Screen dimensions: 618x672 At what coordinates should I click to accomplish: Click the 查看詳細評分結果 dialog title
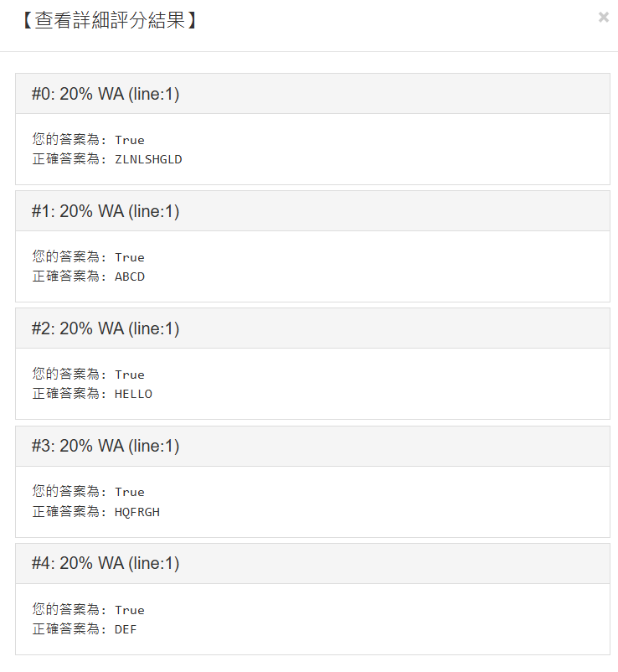pyautogui.click(x=108, y=20)
